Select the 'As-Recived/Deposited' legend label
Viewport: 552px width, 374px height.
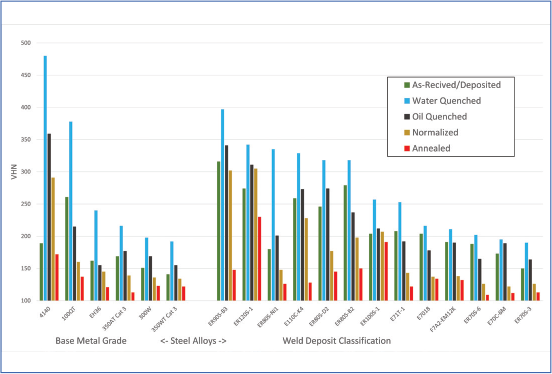tap(457, 85)
